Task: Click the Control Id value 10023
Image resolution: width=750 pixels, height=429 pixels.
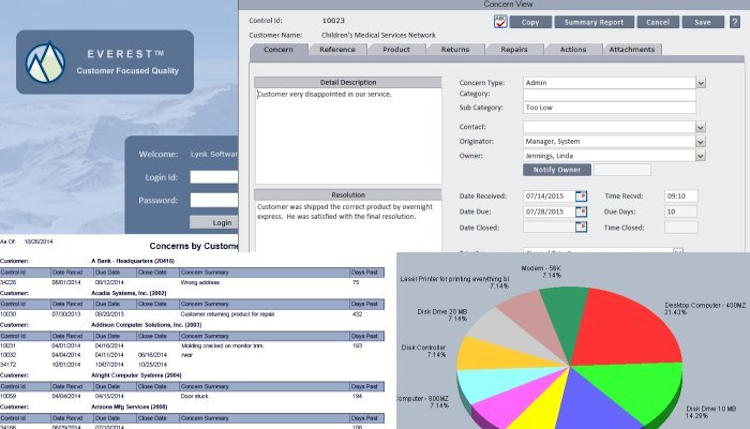Action: pos(333,21)
